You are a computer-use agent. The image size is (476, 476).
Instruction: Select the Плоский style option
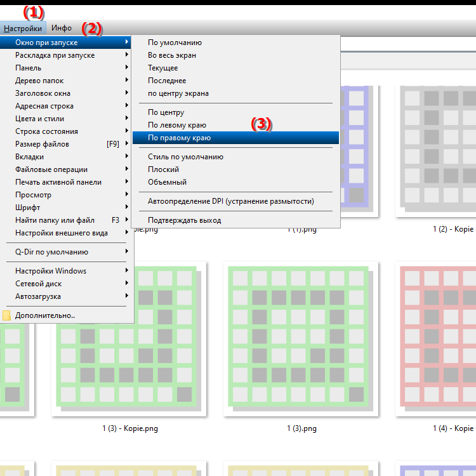[x=235, y=169]
